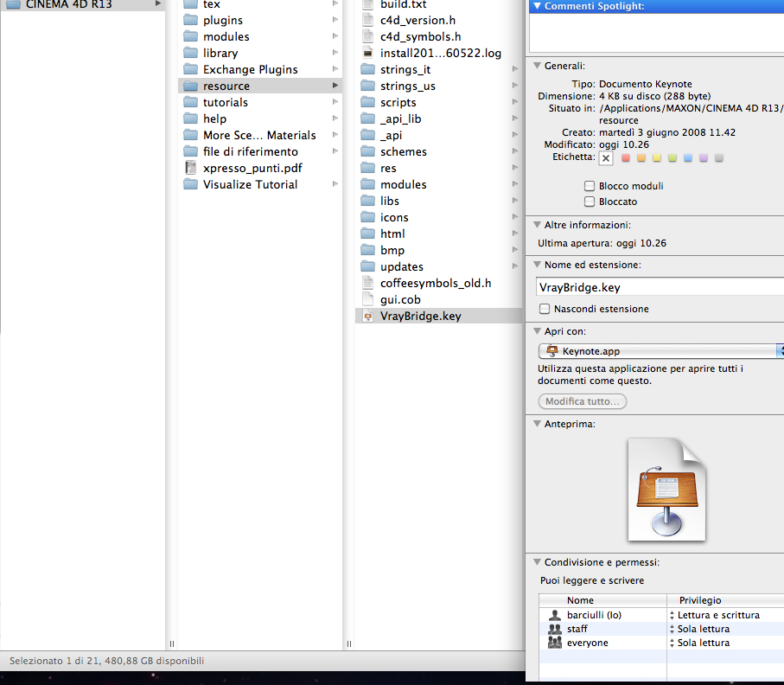Click the install log file icon
Viewport: 784px width, 685px height.
click(x=368, y=53)
